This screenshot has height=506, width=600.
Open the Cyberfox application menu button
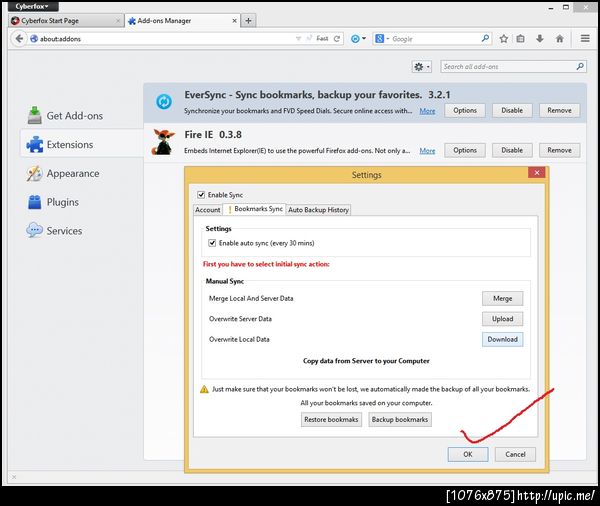click(33, 7)
